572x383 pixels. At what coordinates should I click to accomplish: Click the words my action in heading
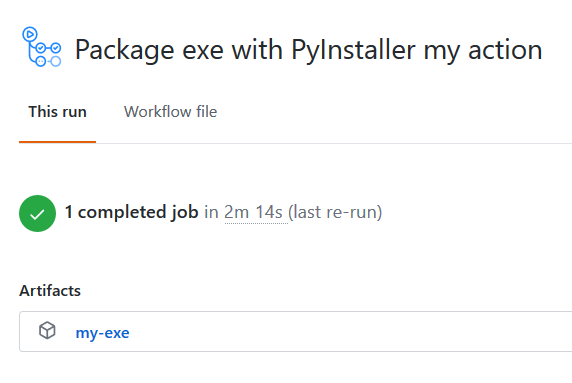click(483, 50)
